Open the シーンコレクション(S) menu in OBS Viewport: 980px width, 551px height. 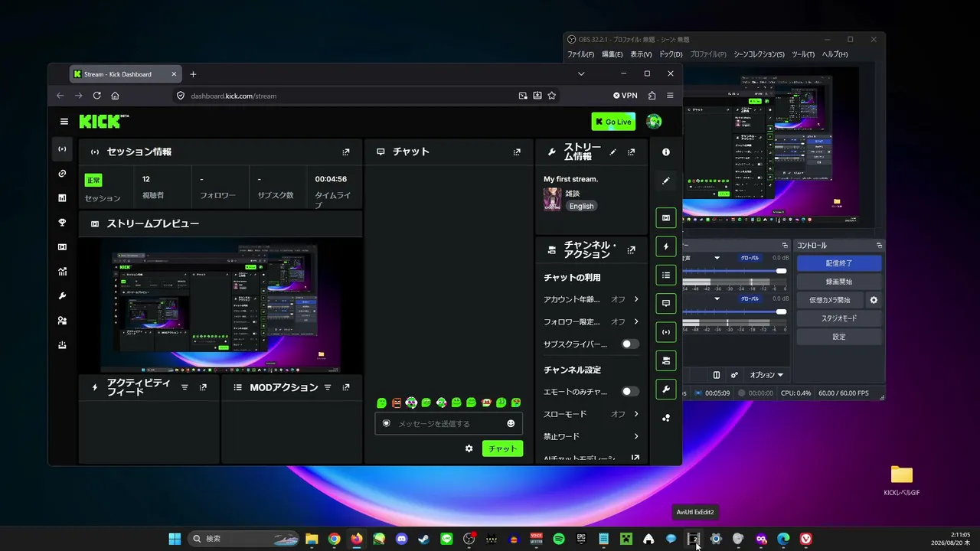click(x=759, y=54)
